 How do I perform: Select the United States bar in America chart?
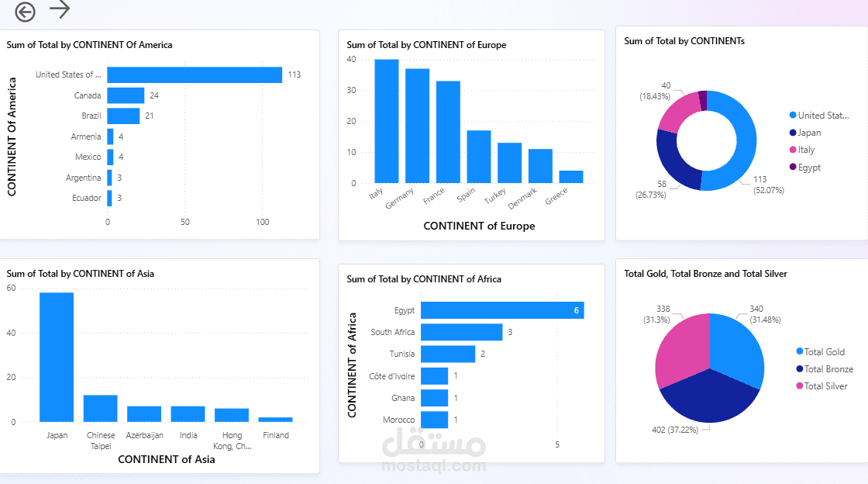[195, 74]
